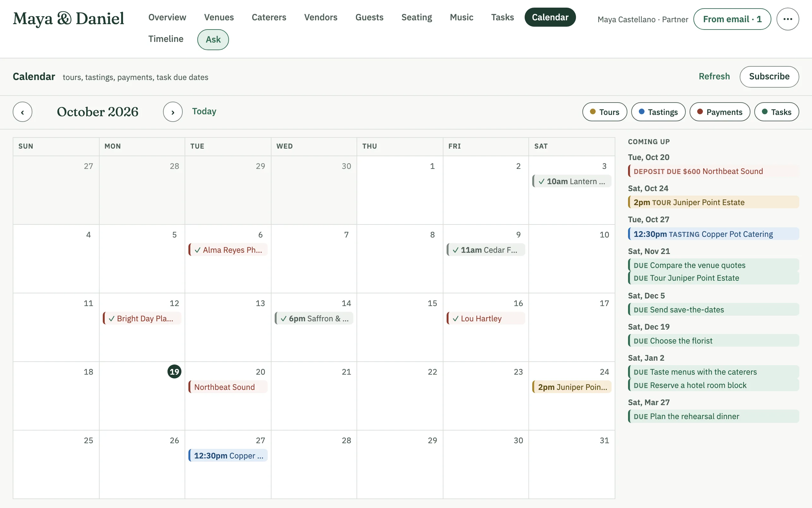
Task: Open the 12:30pm Copper calendar event
Action: (228, 456)
